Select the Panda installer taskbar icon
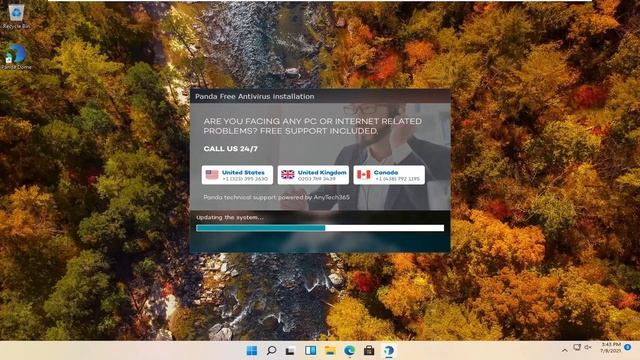The image size is (640, 360). tap(389, 351)
